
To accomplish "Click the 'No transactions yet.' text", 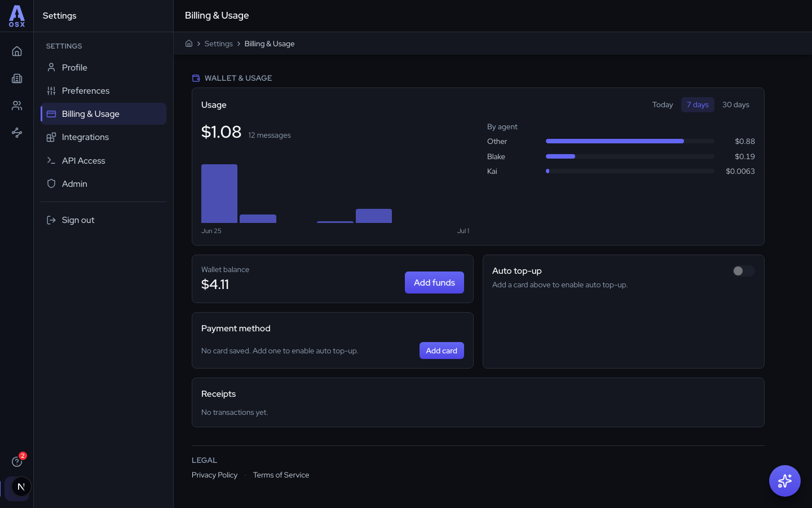I will point(235,412).
